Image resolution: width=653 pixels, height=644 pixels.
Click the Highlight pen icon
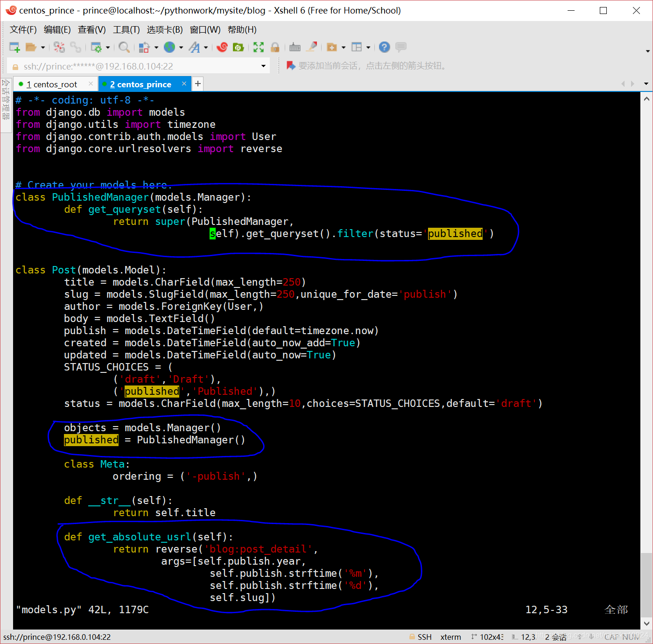point(311,47)
